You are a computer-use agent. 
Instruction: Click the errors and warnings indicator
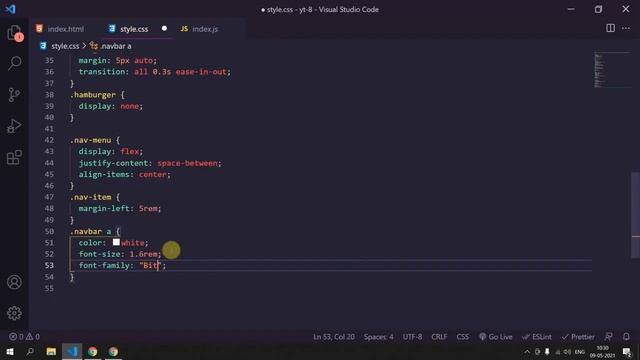point(24,337)
